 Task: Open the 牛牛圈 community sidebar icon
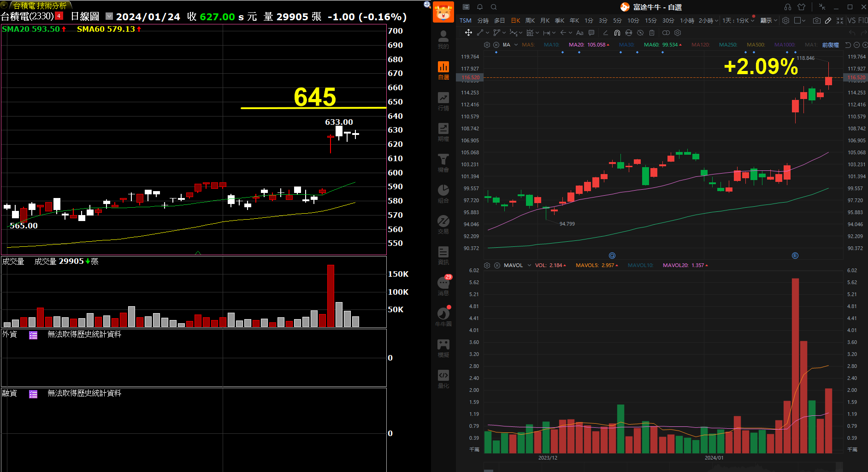443,317
